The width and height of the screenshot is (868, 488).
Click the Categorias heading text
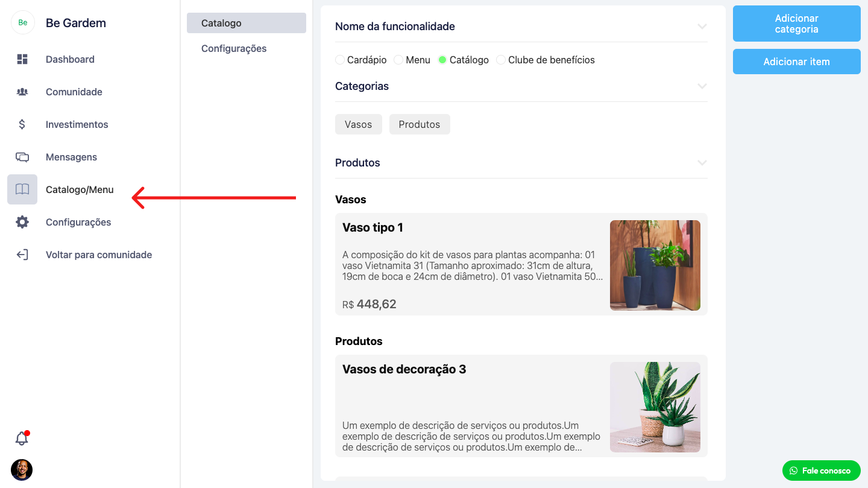pyautogui.click(x=362, y=86)
